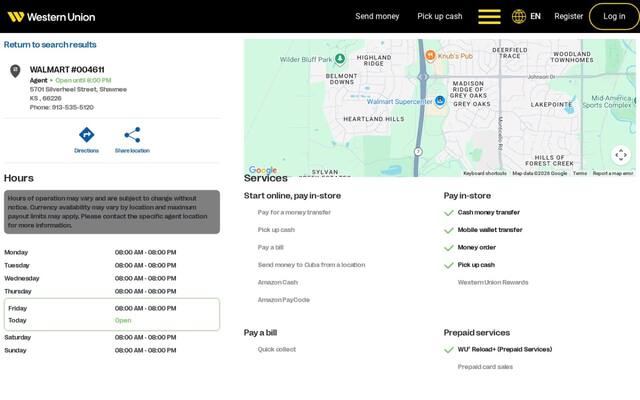
Task: Click the Heartland Hills label on the map
Action: click(x=373, y=119)
